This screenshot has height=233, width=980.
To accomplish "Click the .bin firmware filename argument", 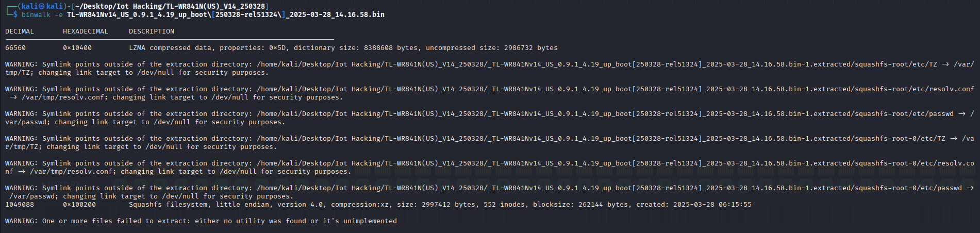I will 225,14.
